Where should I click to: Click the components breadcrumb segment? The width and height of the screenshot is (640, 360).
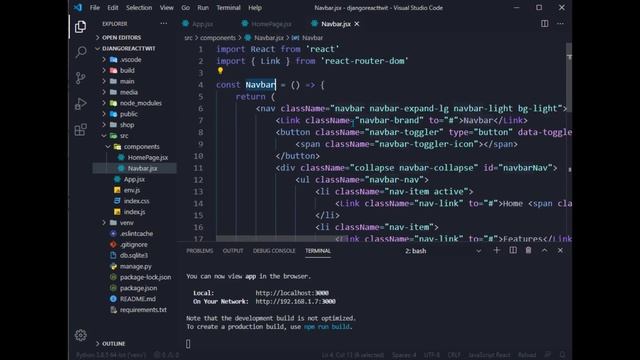(x=218, y=38)
